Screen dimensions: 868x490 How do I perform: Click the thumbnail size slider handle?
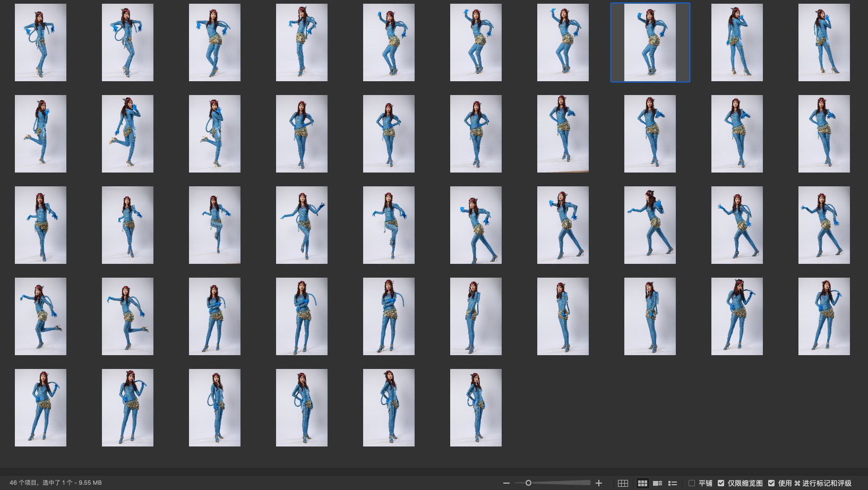528,483
